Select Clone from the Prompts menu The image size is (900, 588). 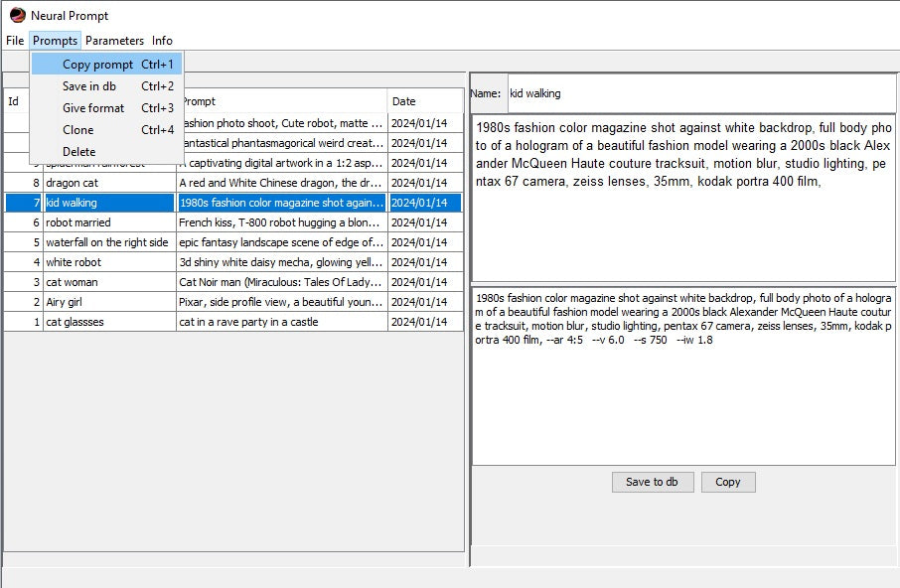[78, 130]
